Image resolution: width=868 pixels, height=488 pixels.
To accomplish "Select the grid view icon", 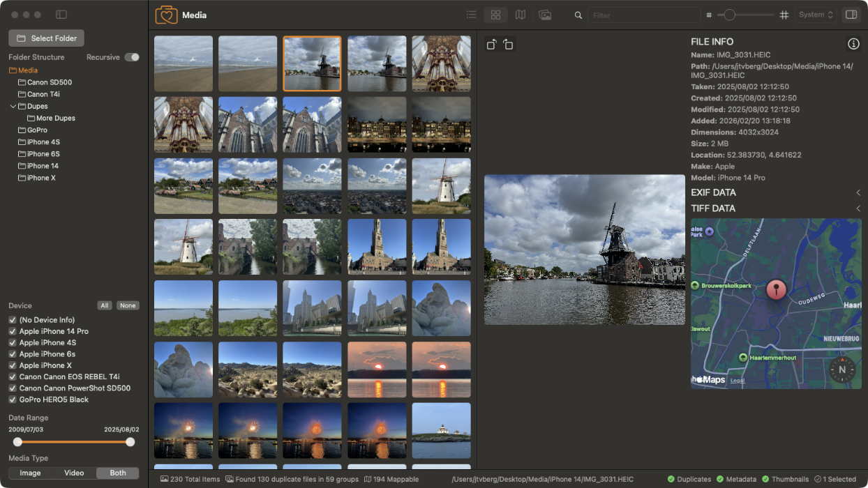I will tap(495, 14).
